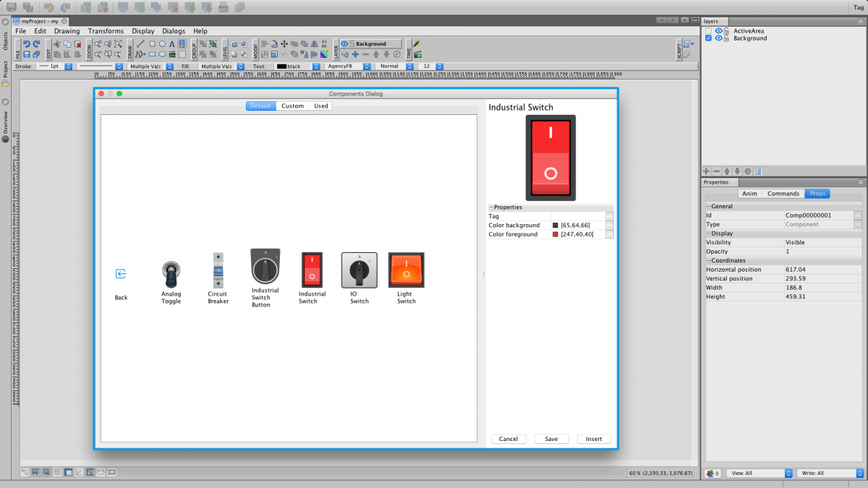Open the Transforms menu
Screen dimensions: 868x488
[106, 31]
